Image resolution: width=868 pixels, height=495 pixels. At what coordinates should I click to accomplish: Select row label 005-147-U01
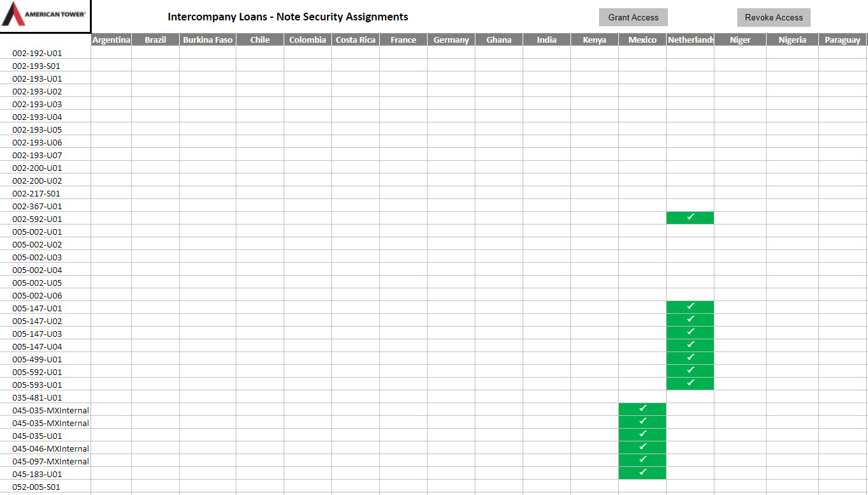[37, 308]
